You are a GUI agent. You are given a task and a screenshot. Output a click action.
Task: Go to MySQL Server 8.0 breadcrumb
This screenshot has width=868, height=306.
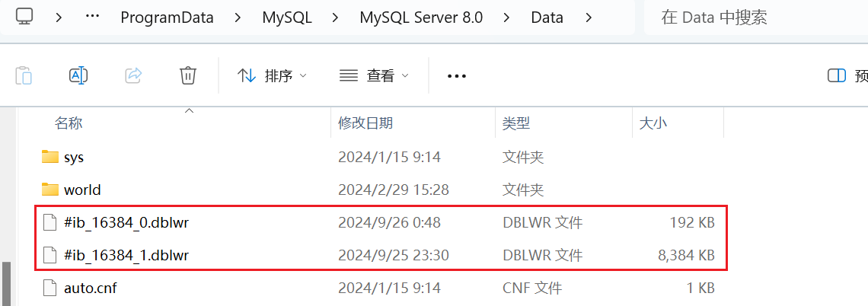[x=421, y=18]
